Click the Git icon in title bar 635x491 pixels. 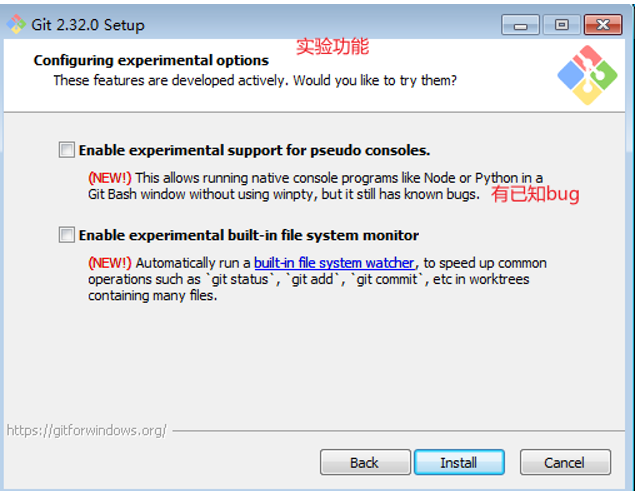tap(16, 24)
